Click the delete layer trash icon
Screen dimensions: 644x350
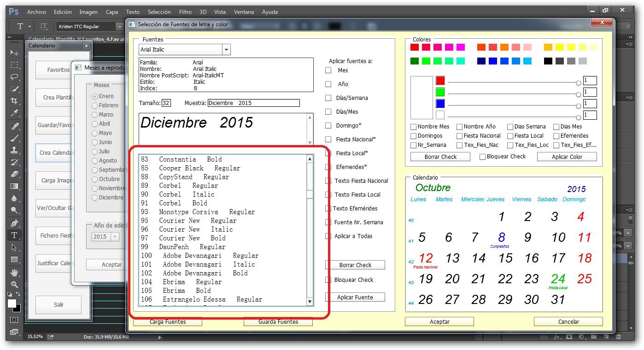pos(618,337)
